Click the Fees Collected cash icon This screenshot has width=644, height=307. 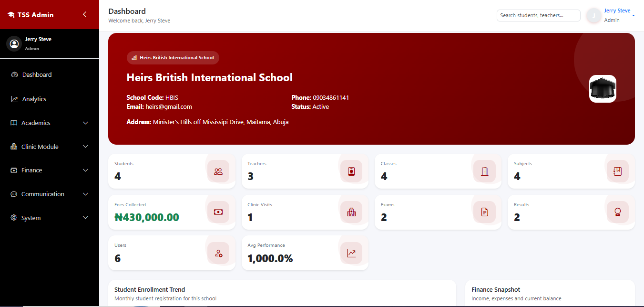coord(218,212)
